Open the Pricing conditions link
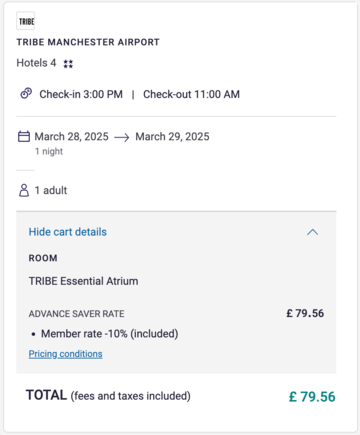The image size is (360, 435). [x=65, y=354]
